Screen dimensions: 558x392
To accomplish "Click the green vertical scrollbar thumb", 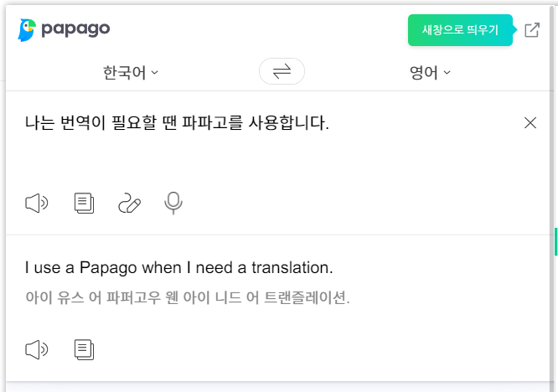I will 555,241.
